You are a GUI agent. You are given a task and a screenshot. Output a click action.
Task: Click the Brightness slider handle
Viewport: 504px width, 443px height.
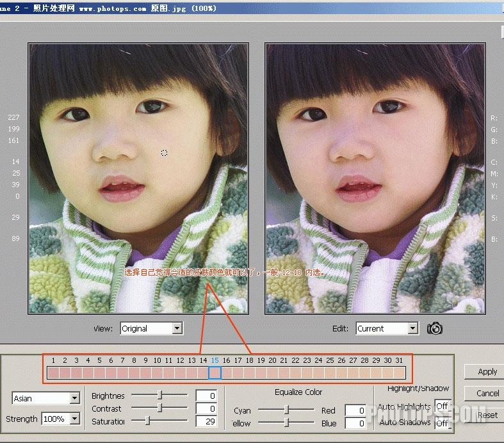(x=159, y=395)
